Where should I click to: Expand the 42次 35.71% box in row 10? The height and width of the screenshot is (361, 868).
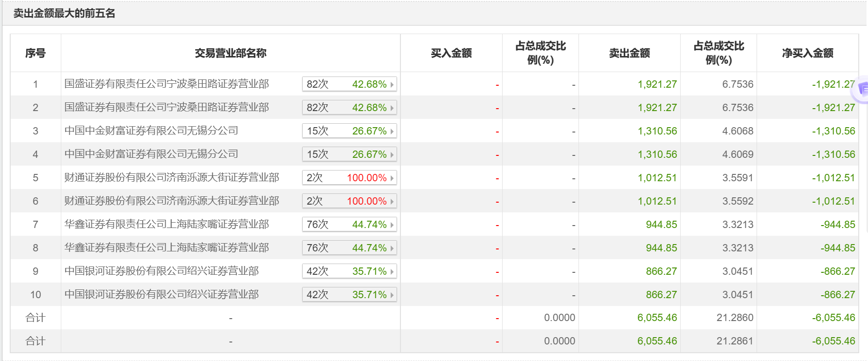coord(349,294)
